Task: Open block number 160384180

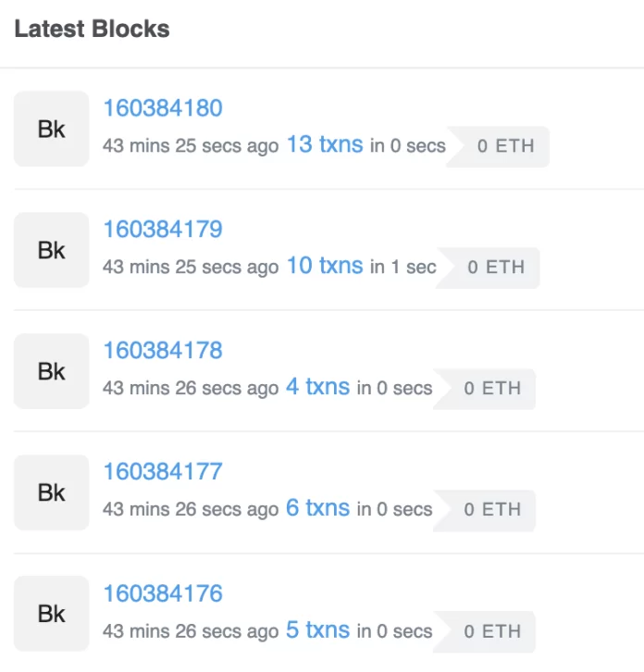Action: pos(163,108)
